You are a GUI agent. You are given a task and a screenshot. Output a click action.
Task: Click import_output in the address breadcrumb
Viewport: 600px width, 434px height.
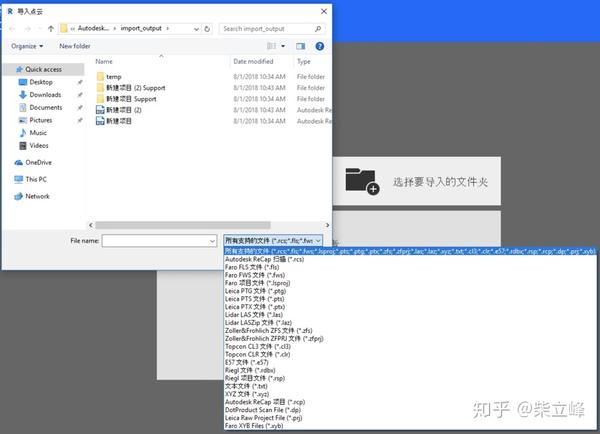click(141, 29)
